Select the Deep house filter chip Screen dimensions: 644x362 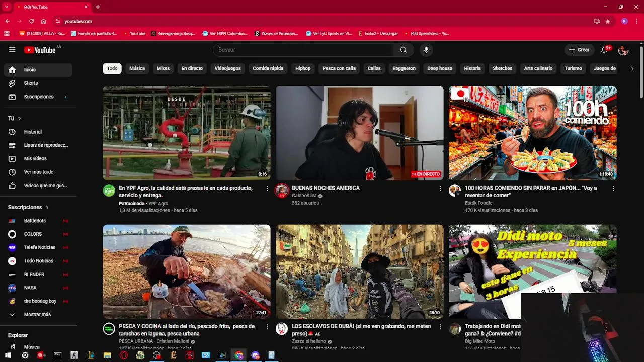440,68
